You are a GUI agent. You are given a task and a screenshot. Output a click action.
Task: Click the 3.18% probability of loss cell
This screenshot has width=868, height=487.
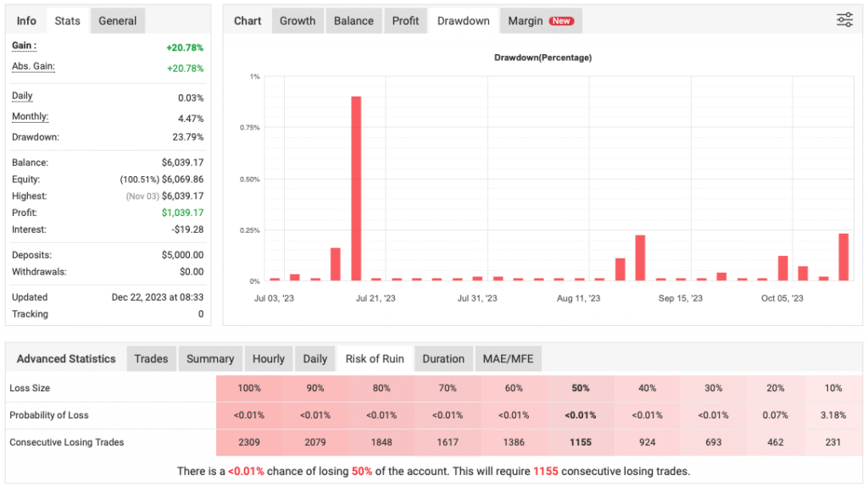pyautogui.click(x=832, y=415)
